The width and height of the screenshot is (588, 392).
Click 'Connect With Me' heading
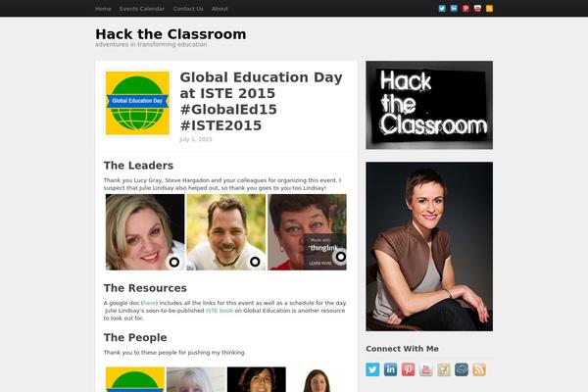[402, 349]
